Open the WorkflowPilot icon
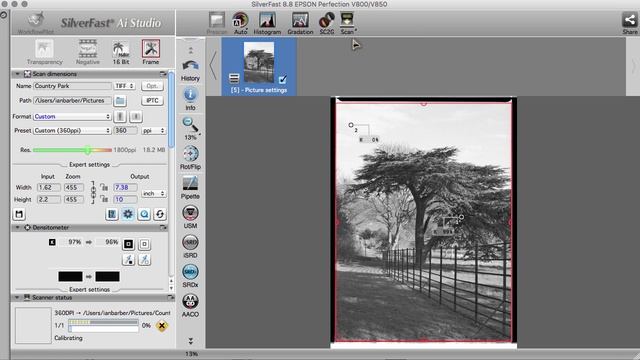The height and width of the screenshot is (360, 640). click(x=36, y=23)
